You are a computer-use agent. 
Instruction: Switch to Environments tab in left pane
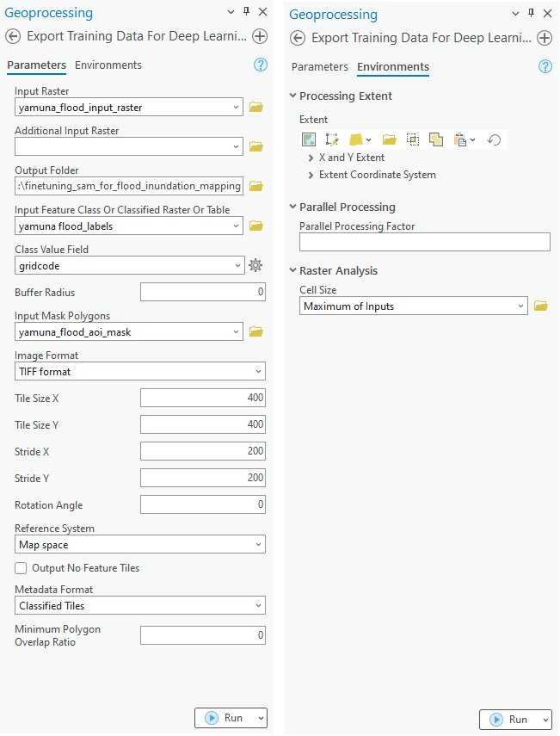tap(108, 65)
